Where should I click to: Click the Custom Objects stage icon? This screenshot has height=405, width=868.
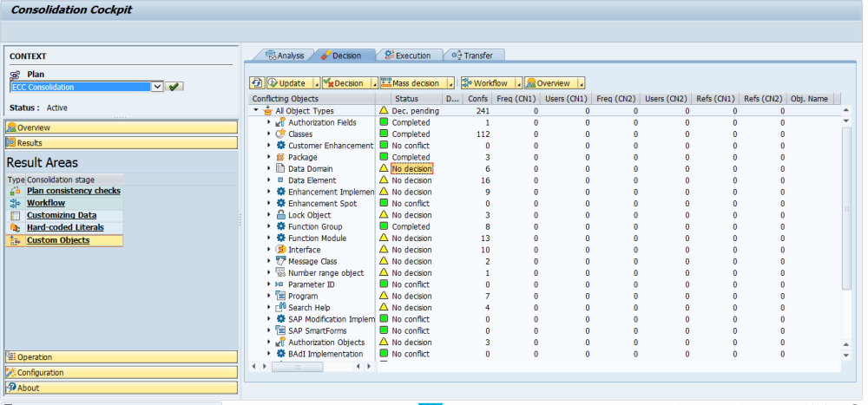[15, 240]
